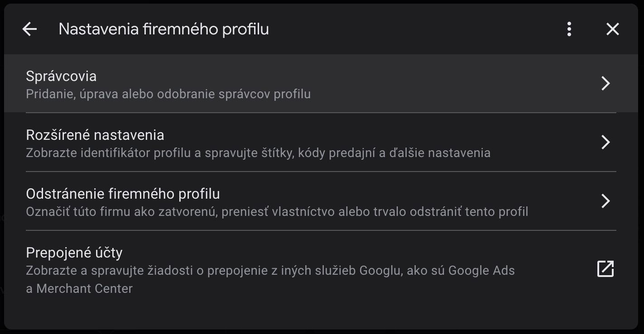644x334 pixels.
Task: Click the "Označiť túto firmu ako zatvorenú" description
Action: click(x=122, y=212)
